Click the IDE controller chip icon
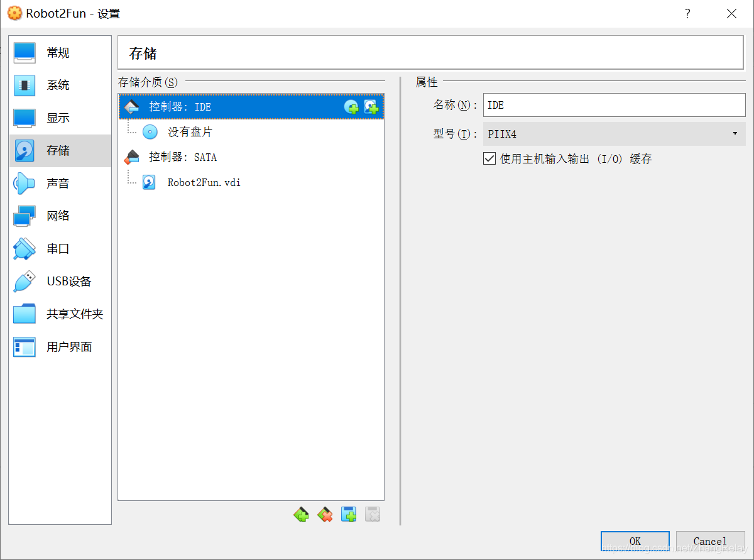This screenshot has height=560, width=754. 132,107
